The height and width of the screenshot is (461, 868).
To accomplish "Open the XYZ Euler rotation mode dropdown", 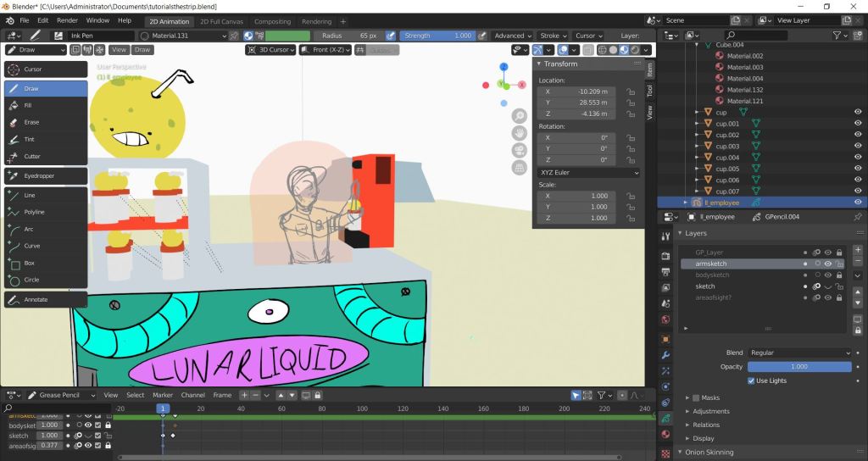I will click(x=589, y=172).
